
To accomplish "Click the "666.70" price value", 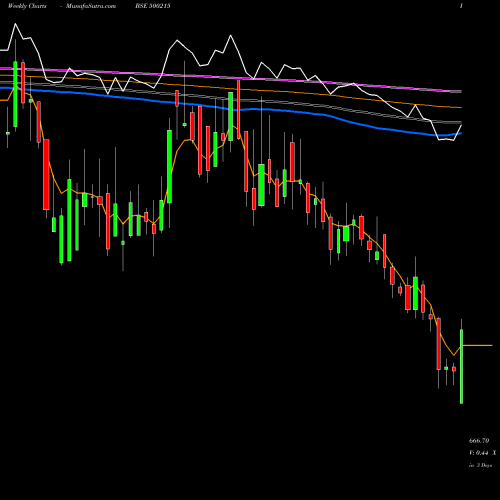I will pos(479,441).
